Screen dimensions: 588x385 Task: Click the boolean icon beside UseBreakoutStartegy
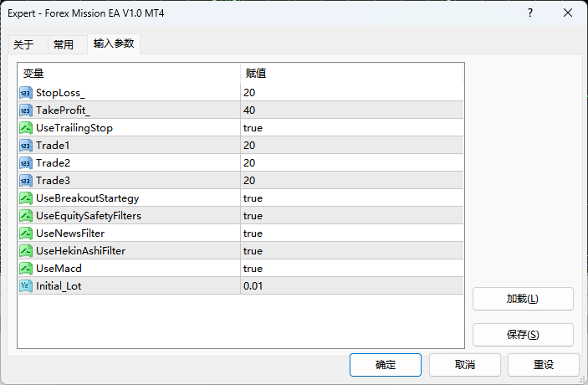(x=26, y=198)
